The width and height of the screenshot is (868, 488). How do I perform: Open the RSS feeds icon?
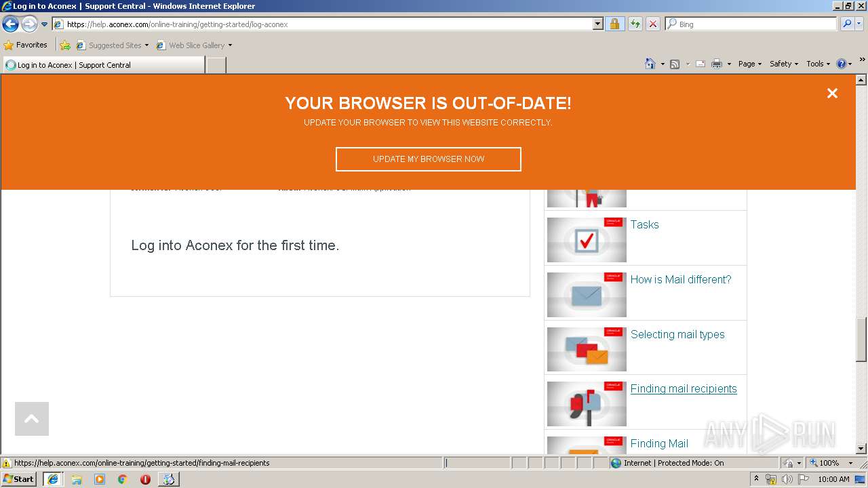675,64
